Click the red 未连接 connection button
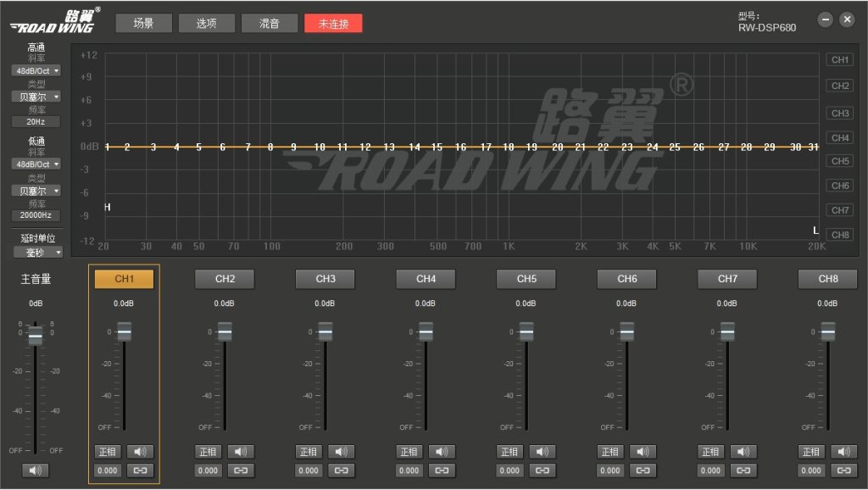 pyautogui.click(x=333, y=23)
